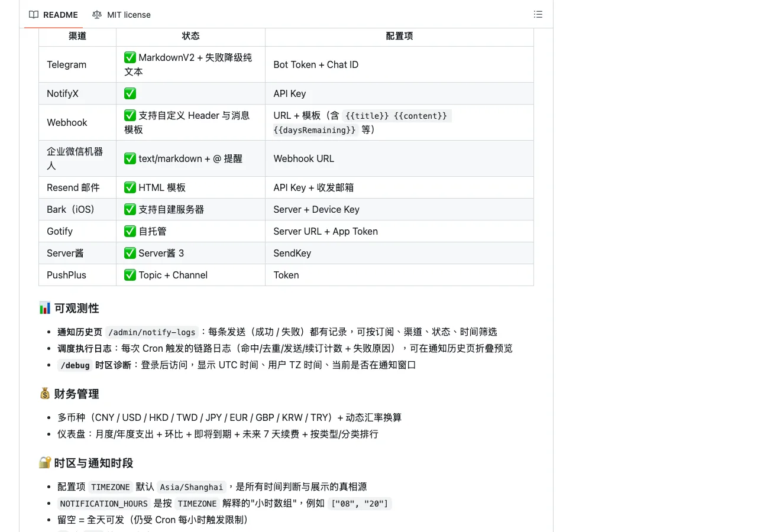Click the checkmark beside 支持自定义 Header
This screenshot has width=757, height=532.
130,115
